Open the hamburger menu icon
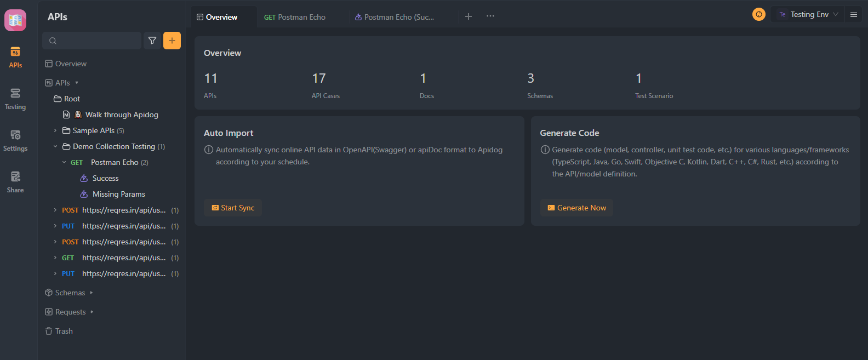The width and height of the screenshot is (868, 360). pos(854,15)
